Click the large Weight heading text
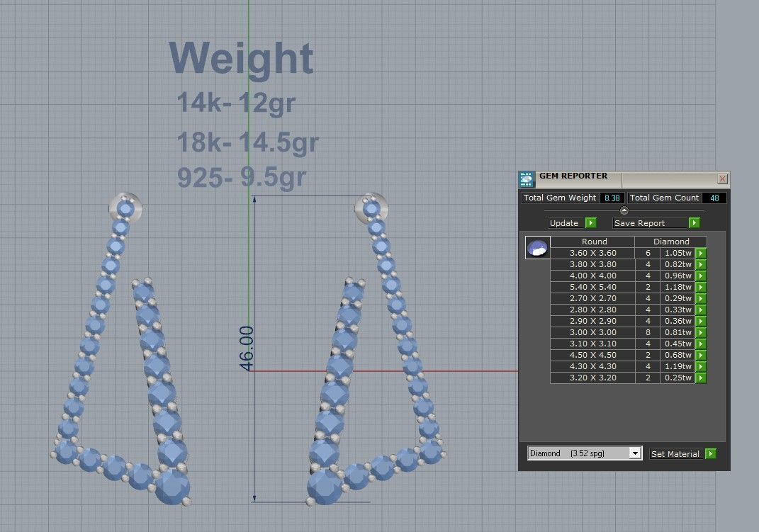 tap(241, 58)
